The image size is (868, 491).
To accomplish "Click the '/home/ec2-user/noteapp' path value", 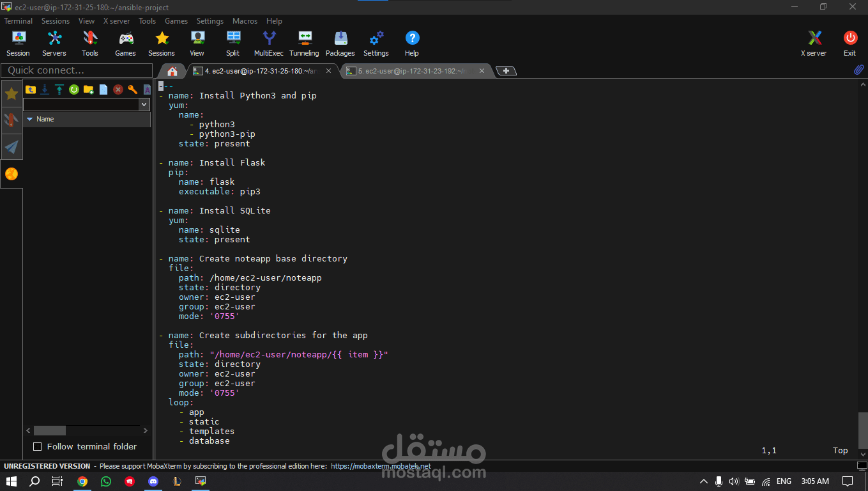I will 265,277.
